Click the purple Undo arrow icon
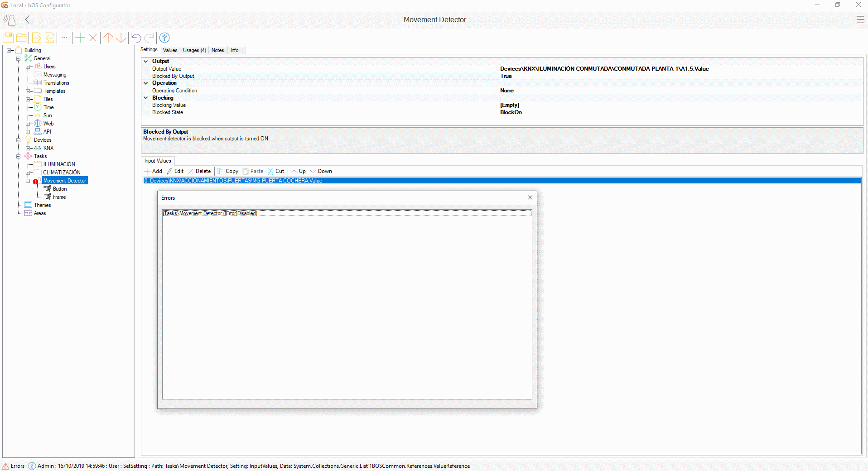 coord(136,38)
